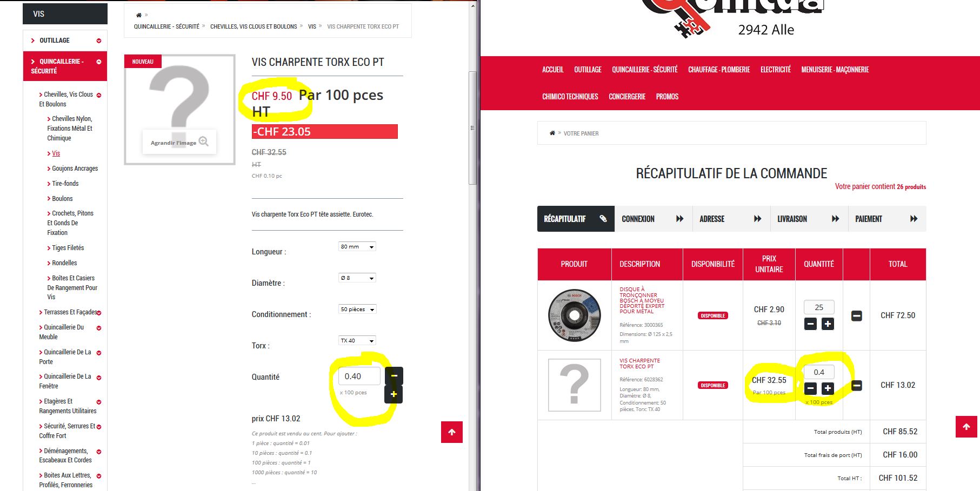Increase product page quantity with plus button
The image size is (980, 491).
394,394
